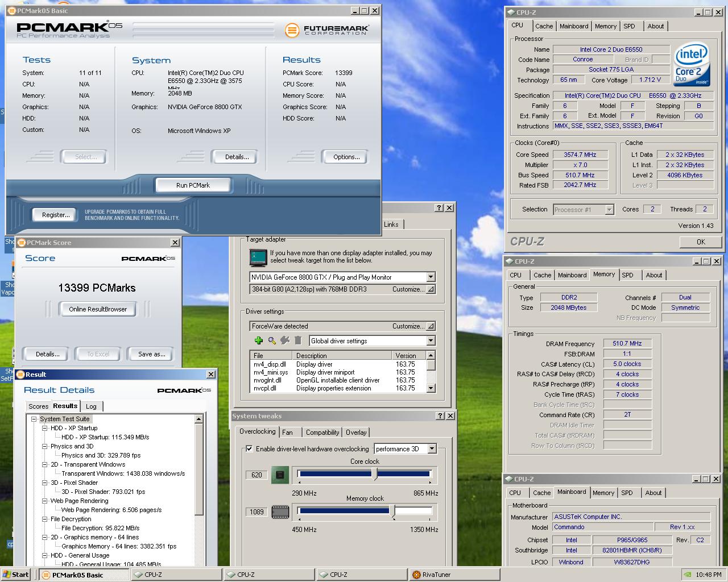Viewport: 728px width, 582px height.
Task: Open Cache tab in top CPU-Z window
Action: click(544, 26)
